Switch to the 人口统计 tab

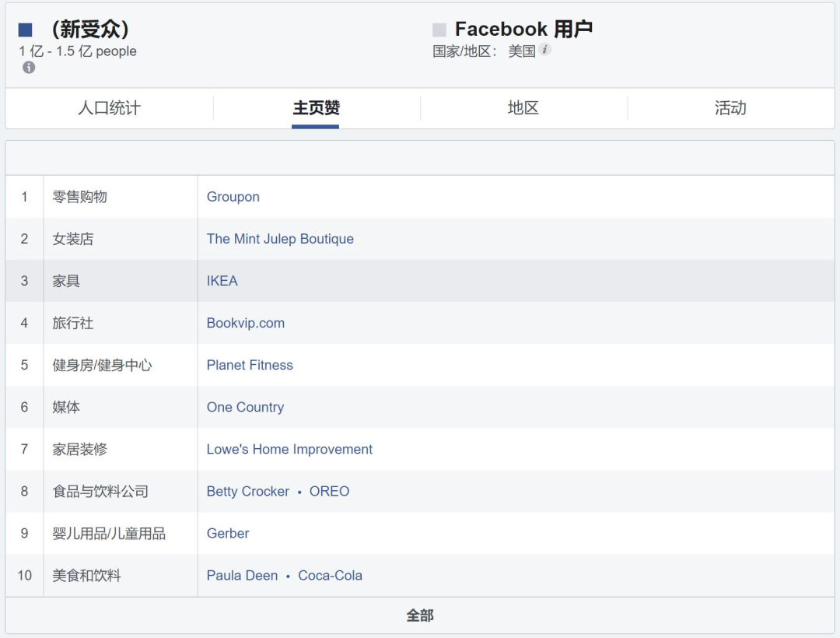tap(109, 108)
